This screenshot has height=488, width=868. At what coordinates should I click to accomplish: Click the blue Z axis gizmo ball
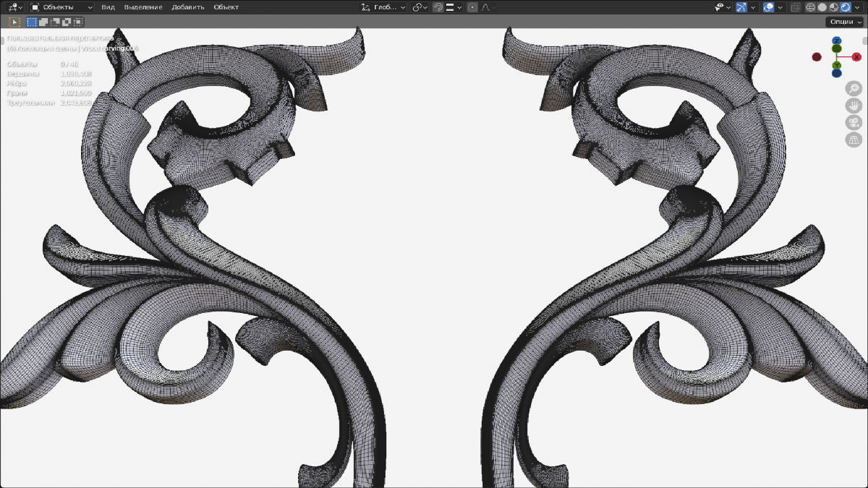click(x=836, y=40)
